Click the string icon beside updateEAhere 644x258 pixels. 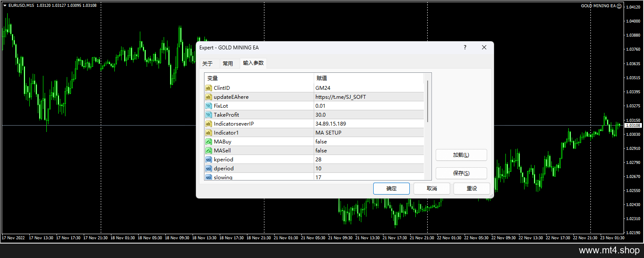pos(209,97)
